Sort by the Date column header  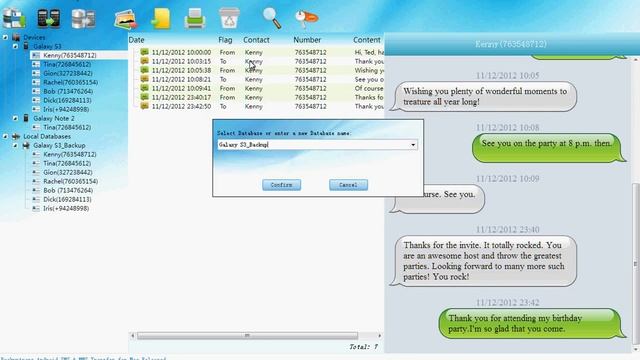pyautogui.click(x=136, y=40)
